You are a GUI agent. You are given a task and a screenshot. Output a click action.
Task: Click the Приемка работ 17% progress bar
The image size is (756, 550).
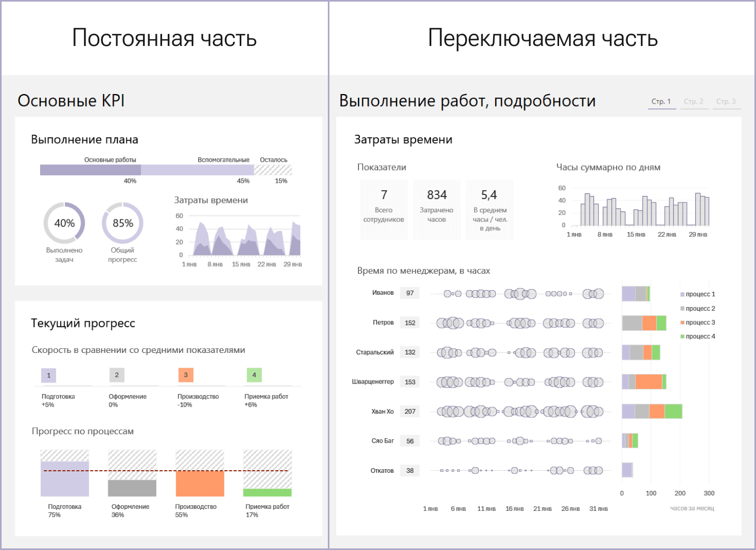[267, 473]
